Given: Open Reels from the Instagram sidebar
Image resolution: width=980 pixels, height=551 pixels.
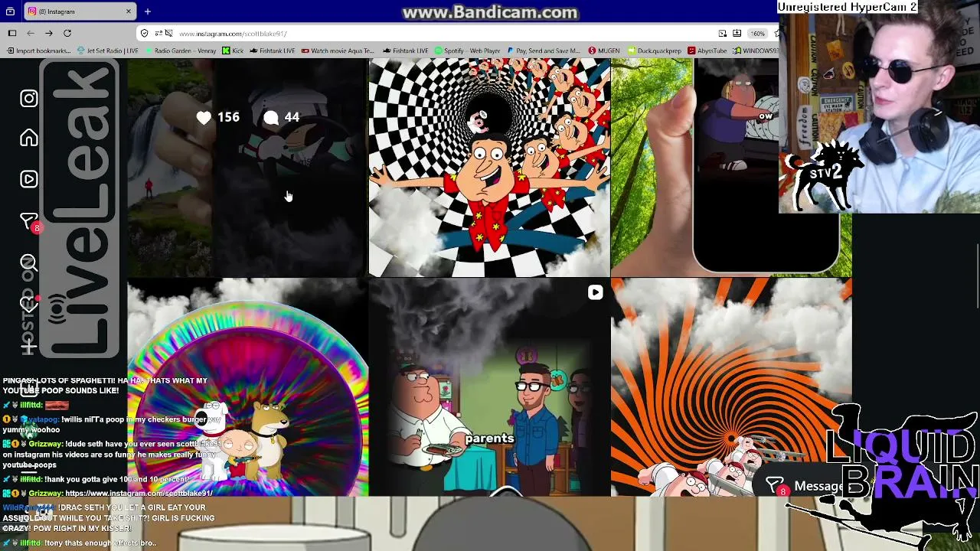Looking at the screenshot, I should click(x=29, y=179).
